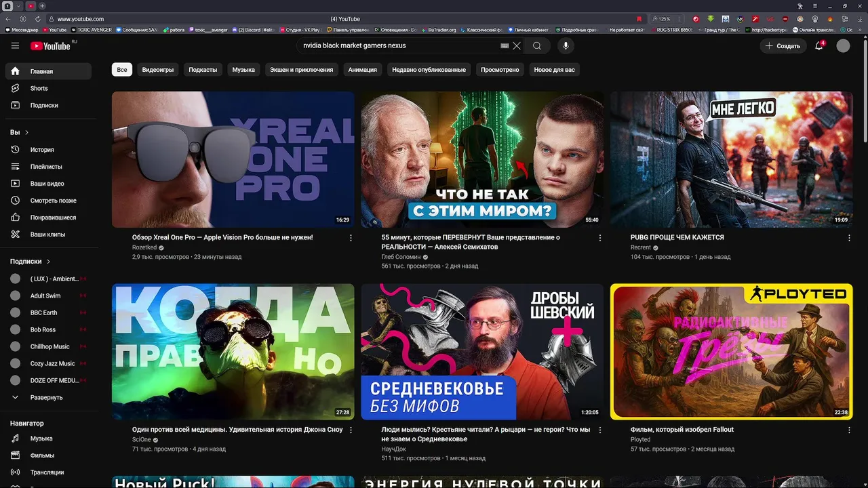The height and width of the screenshot is (488, 868).
Task: Open the notifications bell
Action: click(x=819, y=45)
